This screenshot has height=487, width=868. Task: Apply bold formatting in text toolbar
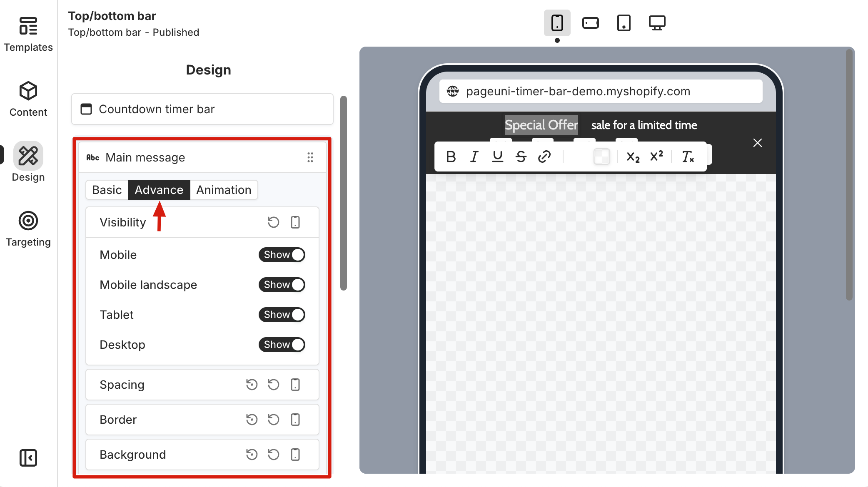pos(451,157)
